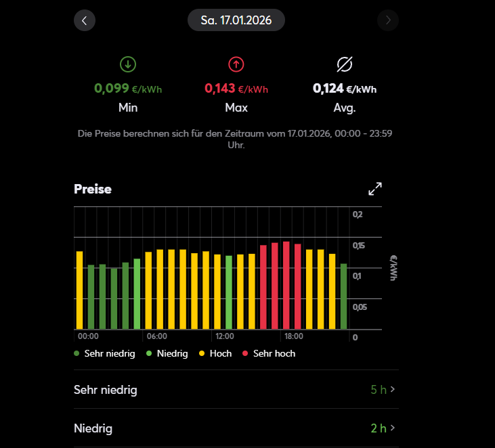
Task: Click the green minimum price down-arrow icon
Action: point(128,64)
